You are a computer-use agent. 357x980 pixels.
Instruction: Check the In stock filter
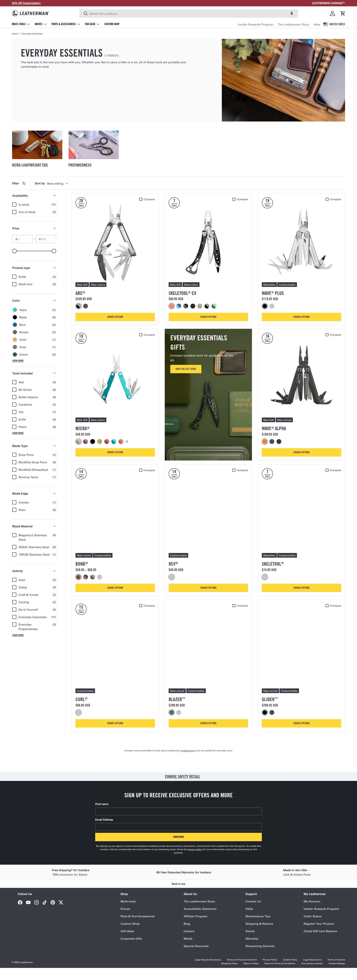pyautogui.click(x=15, y=204)
